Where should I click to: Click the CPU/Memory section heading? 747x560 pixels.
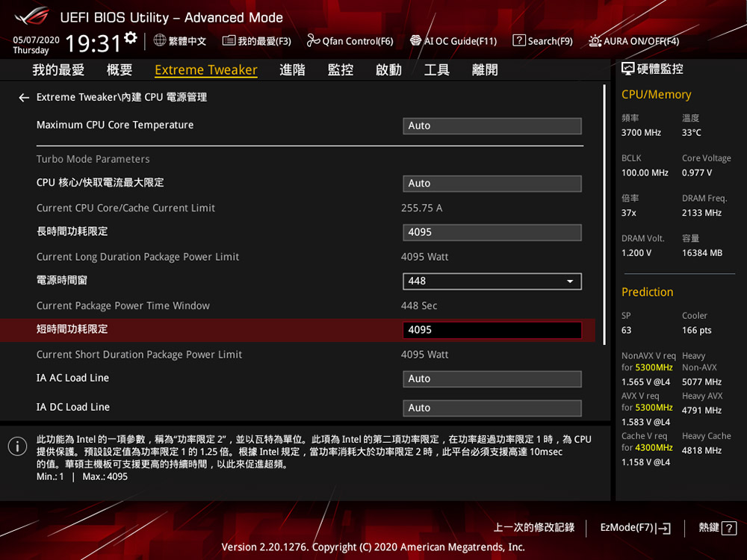[x=656, y=95]
